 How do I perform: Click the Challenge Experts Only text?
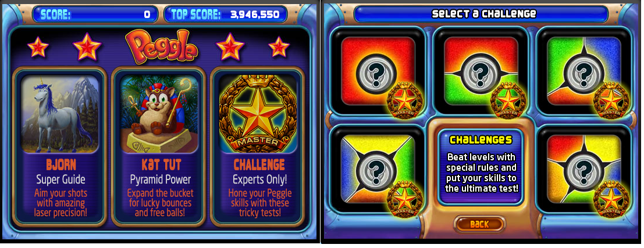pos(259,179)
